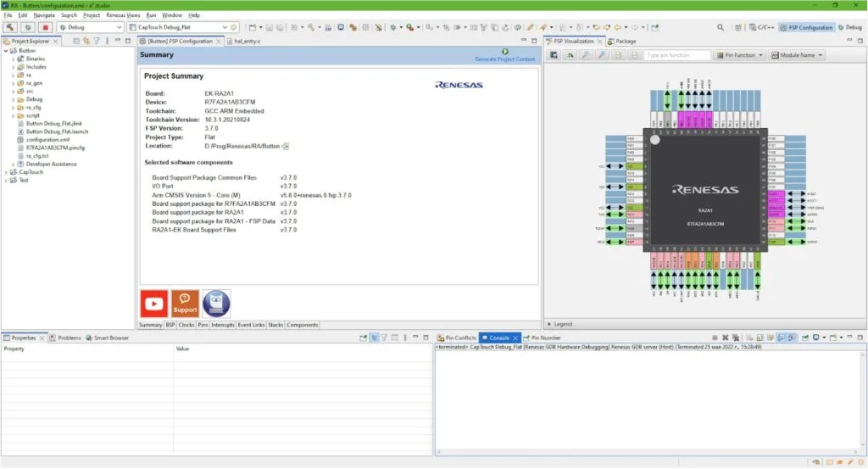
Task: Click the Type pin function input field
Action: coord(676,55)
